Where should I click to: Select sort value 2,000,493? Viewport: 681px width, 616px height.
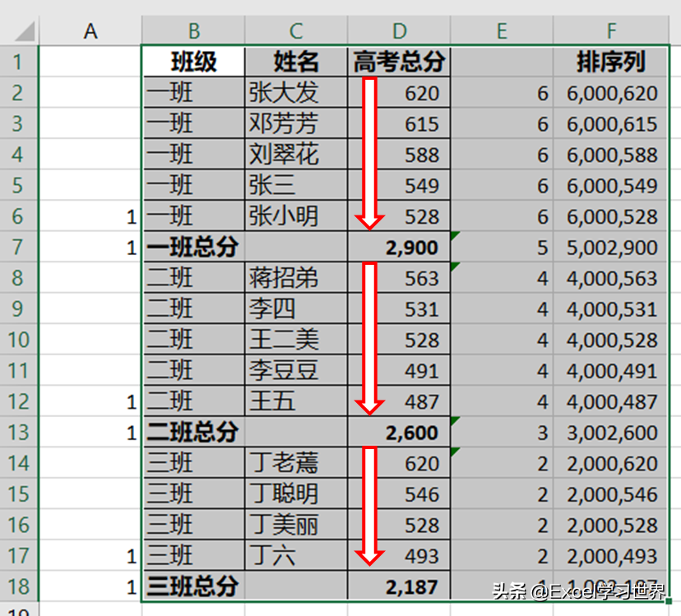611,555
